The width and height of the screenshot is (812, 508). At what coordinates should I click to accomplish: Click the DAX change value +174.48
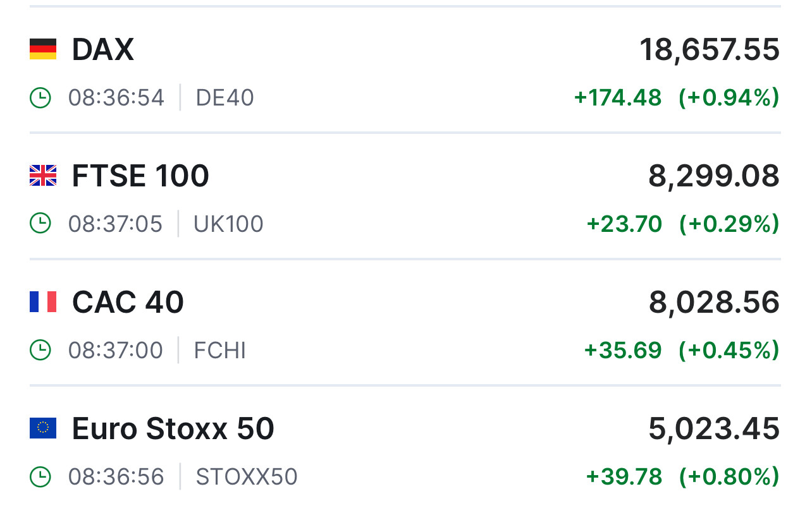tap(617, 98)
